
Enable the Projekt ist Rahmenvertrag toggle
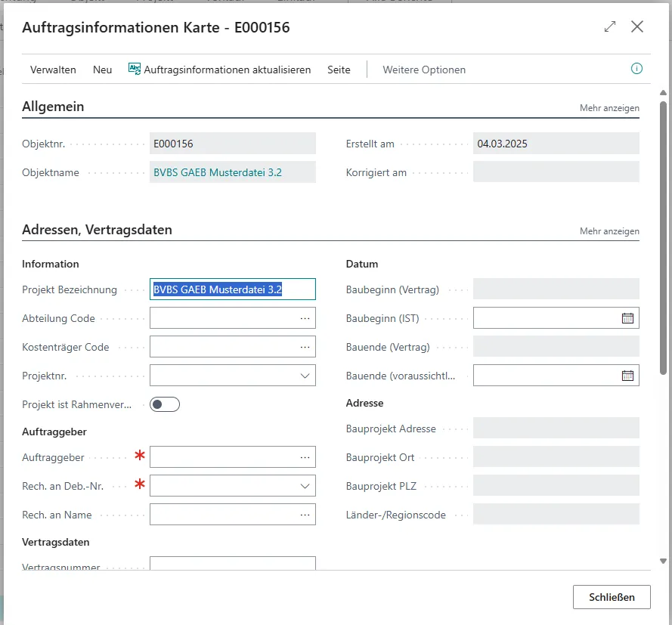164,404
